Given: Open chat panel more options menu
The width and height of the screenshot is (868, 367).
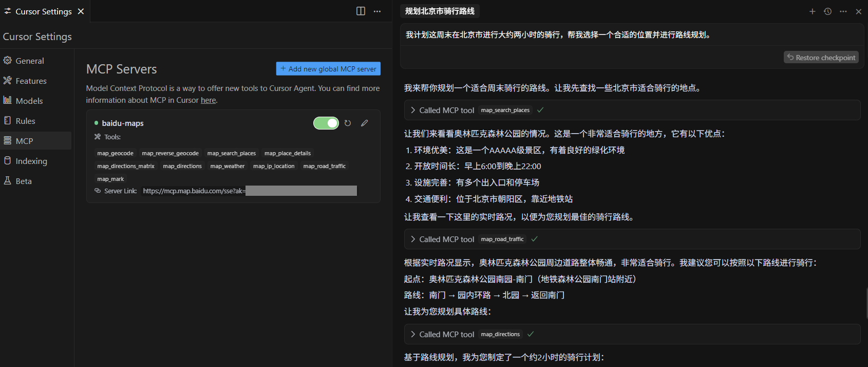Looking at the screenshot, I should pyautogui.click(x=843, y=11).
